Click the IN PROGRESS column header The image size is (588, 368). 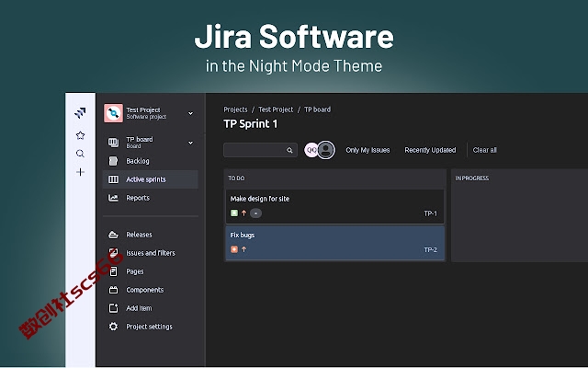tap(471, 178)
